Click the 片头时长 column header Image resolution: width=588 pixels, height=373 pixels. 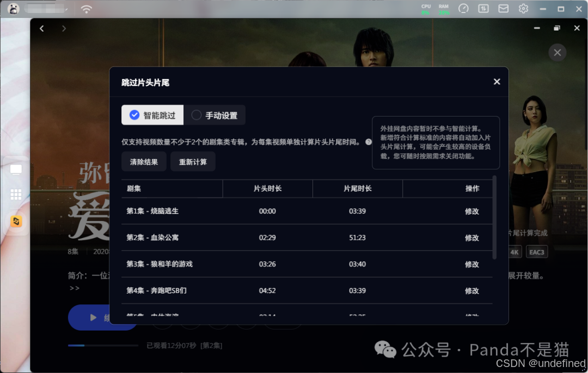click(x=267, y=188)
